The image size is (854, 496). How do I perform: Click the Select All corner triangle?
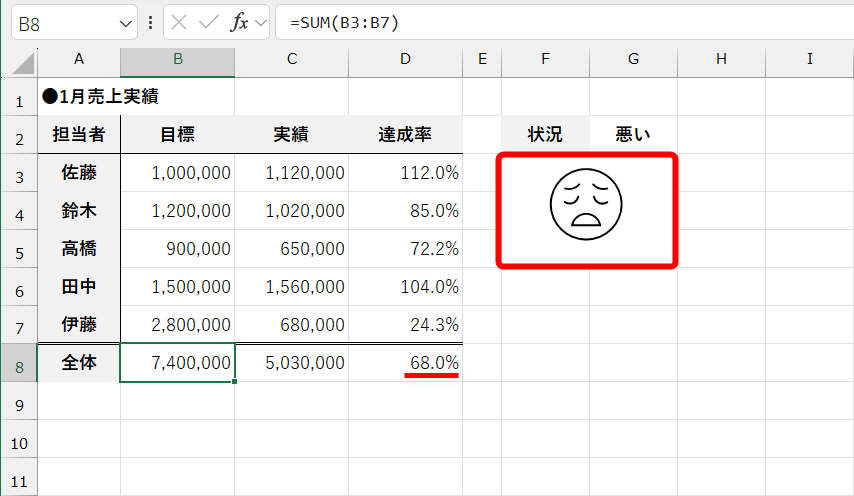point(23,64)
